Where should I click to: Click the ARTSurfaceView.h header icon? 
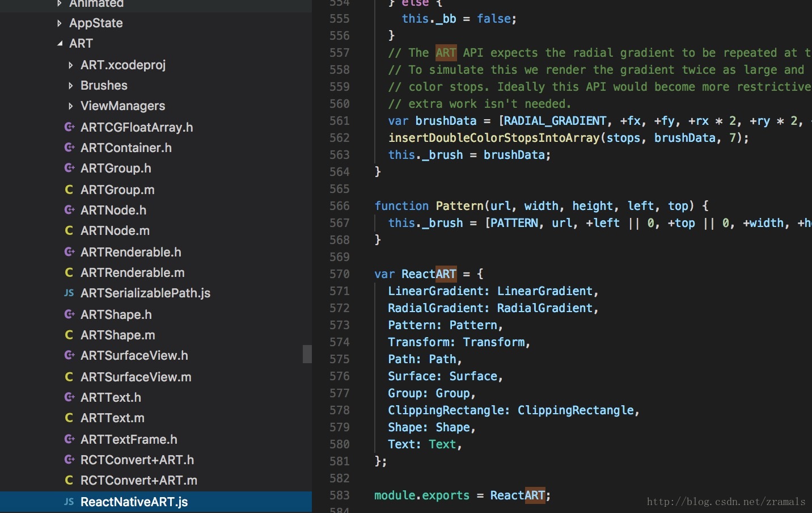tap(69, 355)
